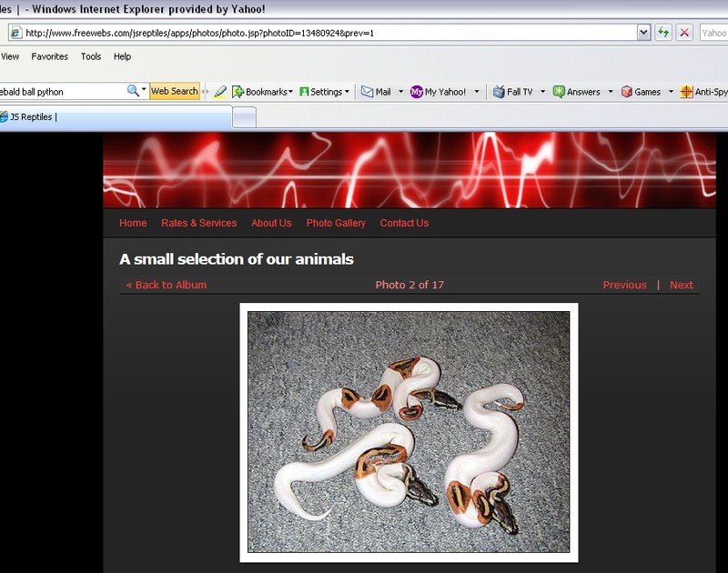
Task: Click the magnifier search icon in Yahoo toolbar
Action: click(x=133, y=91)
